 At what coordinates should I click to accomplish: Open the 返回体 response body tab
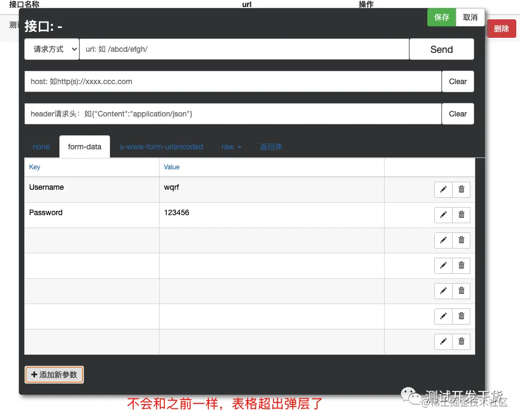click(x=271, y=147)
